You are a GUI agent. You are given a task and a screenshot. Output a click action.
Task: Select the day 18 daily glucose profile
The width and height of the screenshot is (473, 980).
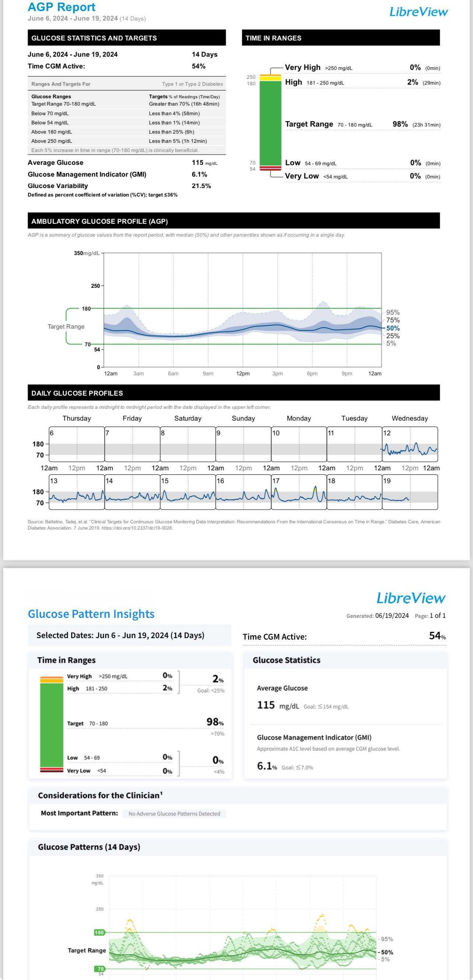click(x=354, y=492)
